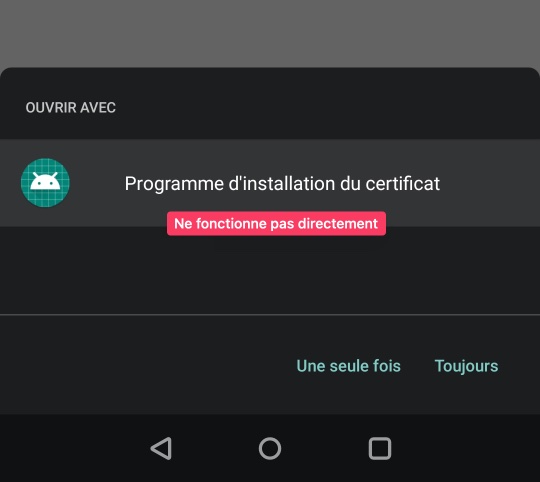This screenshot has height=482, width=540.
Task: Tap the white robot head inside the green icon
Action: pyautogui.click(x=45, y=181)
